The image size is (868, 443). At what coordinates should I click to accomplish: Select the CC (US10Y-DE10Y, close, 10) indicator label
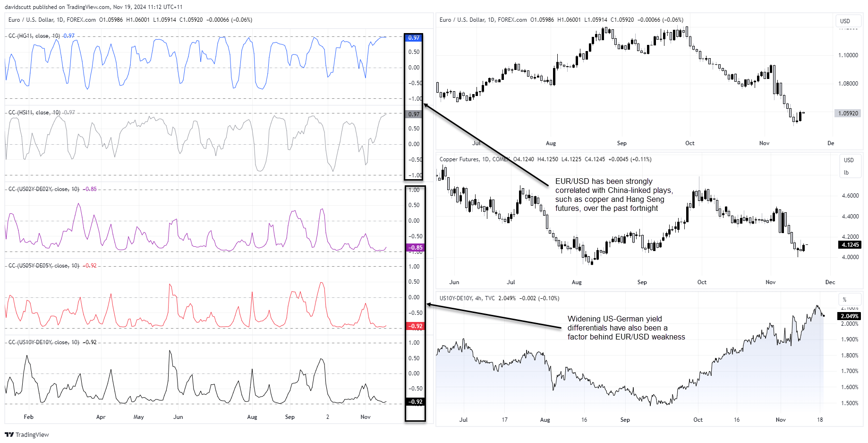tap(44, 342)
